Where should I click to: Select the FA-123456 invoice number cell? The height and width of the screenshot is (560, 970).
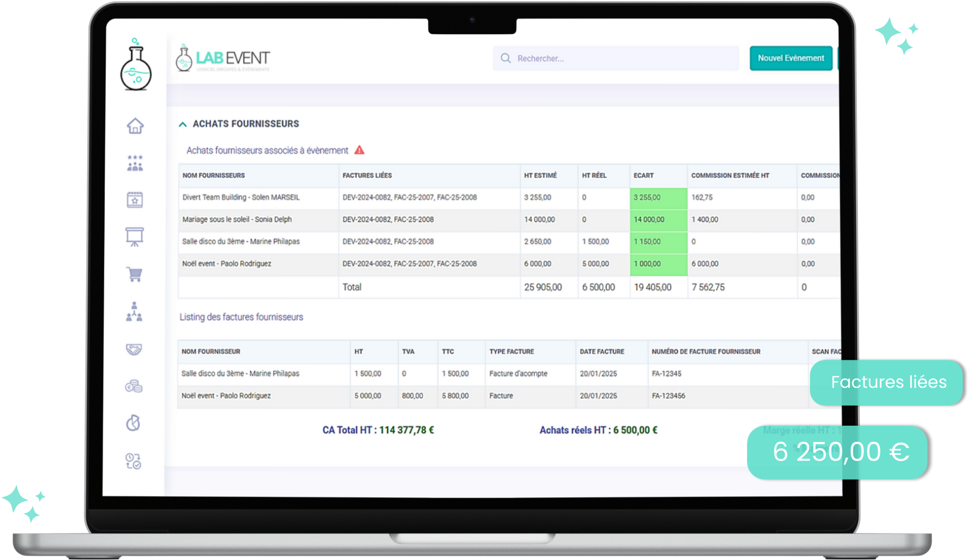pyautogui.click(x=669, y=396)
